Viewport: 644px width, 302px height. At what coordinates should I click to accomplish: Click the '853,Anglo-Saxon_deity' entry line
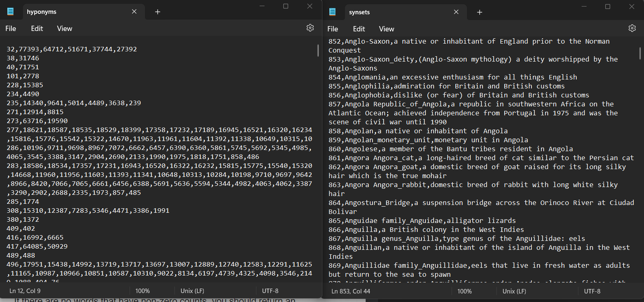(473, 64)
